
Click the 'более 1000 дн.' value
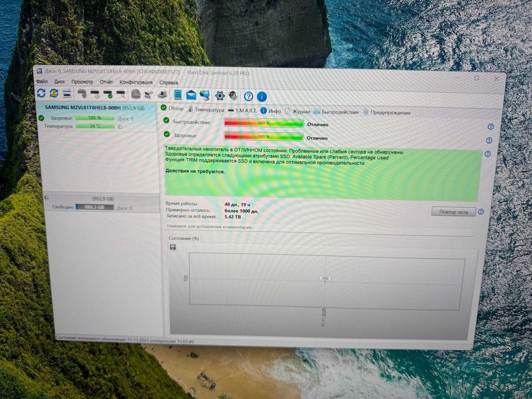[x=241, y=211]
